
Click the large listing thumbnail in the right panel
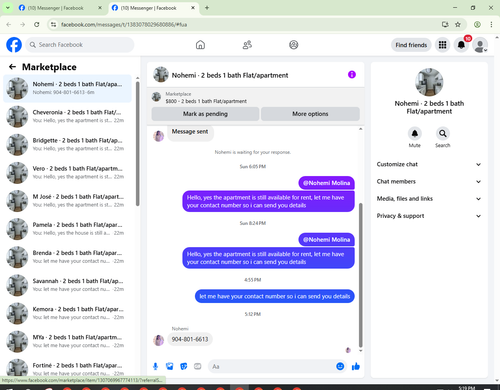point(429,82)
